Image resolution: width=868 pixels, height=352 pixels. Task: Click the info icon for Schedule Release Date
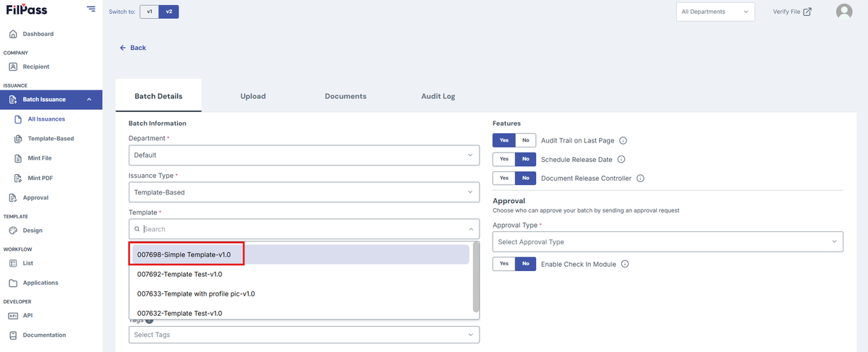click(x=621, y=160)
